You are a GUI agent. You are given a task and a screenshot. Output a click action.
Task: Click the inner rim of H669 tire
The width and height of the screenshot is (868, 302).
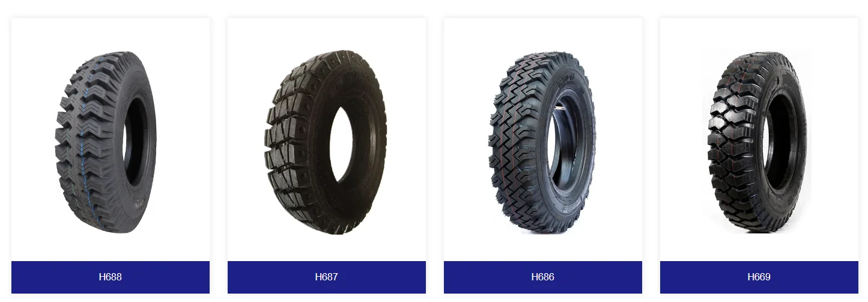pyautogui.click(x=779, y=142)
